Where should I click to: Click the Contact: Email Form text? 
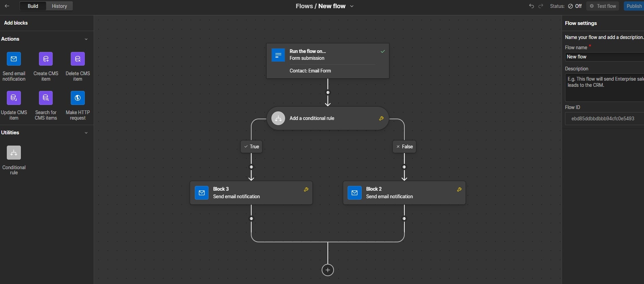click(310, 71)
